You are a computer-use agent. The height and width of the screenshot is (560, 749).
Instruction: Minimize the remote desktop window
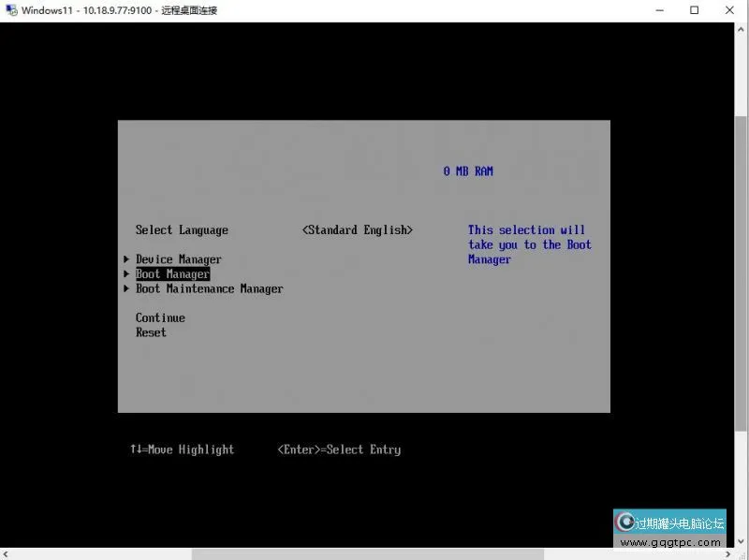(651, 10)
